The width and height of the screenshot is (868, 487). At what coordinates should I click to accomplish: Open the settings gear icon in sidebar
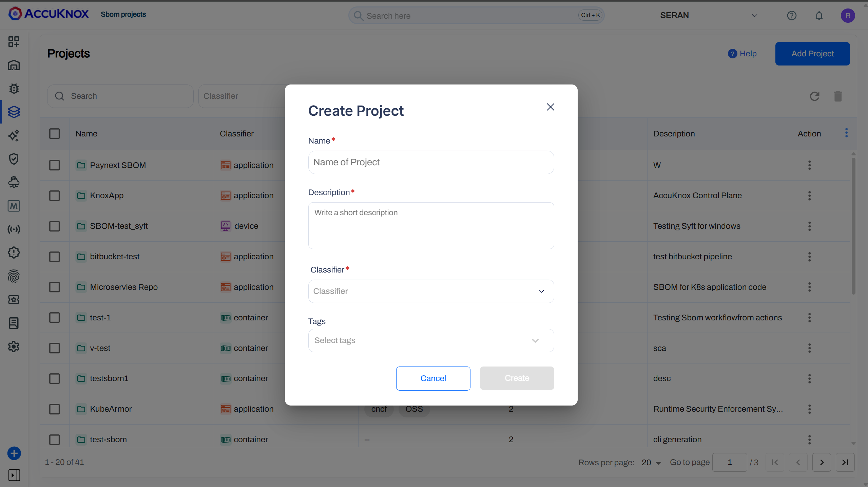(x=14, y=346)
